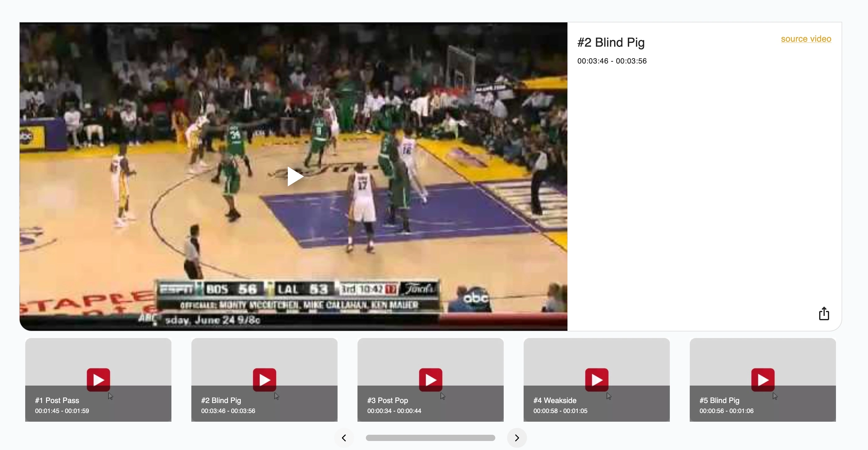Navigate to previous clips with the left chevron
868x450 pixels.
(x=344, y=438)
